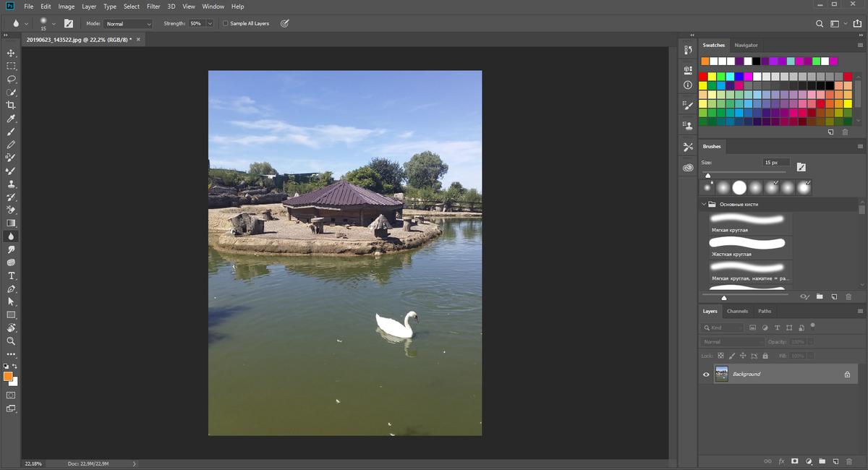Select the History Brush tool
Image resolution: width=868 pixels, height=470 pixels.
pyautogui.click(x=11, y=197)
